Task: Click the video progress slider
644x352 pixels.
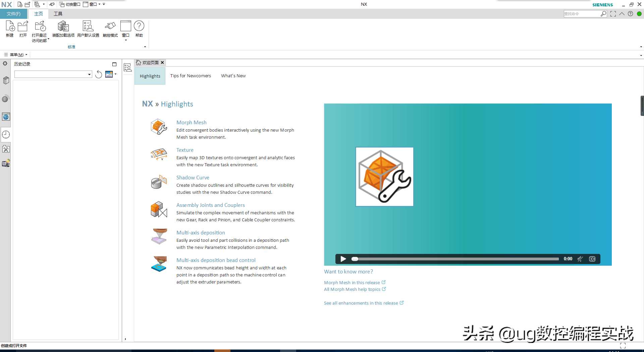Action: pyautogui.click(x=455, y=259)
